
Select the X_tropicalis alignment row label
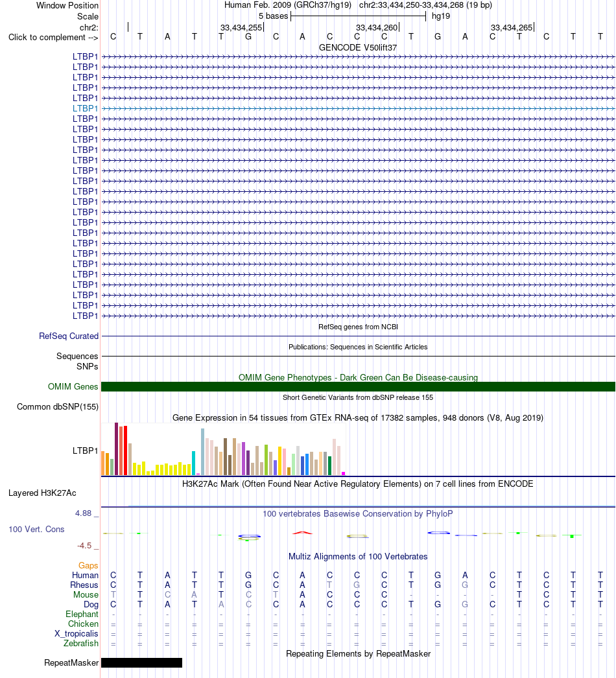click(77, 633)
